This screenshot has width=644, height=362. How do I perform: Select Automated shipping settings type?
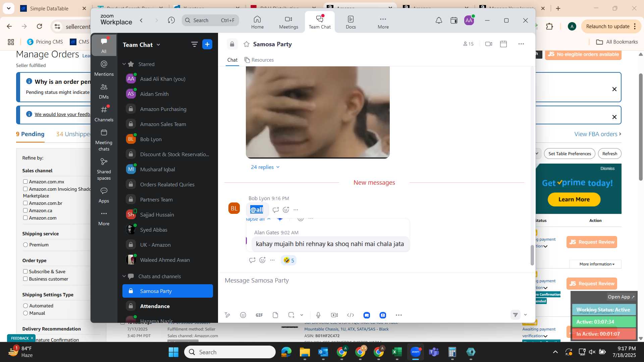click(x=25, y=306)
